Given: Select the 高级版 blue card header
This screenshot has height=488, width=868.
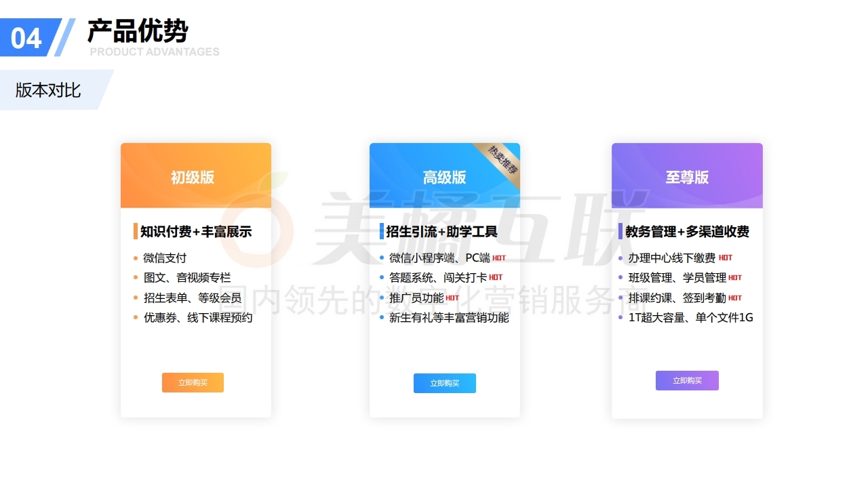Looking at the screenshot, I should pos(445,176).
